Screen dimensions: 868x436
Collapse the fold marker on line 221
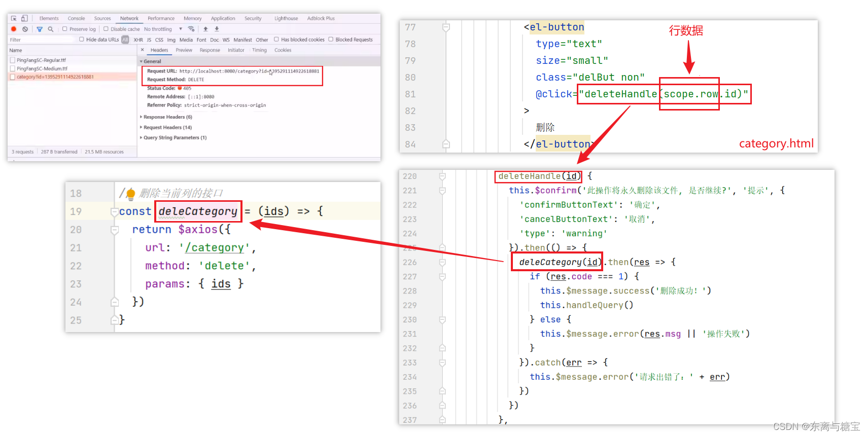[442, 191]
